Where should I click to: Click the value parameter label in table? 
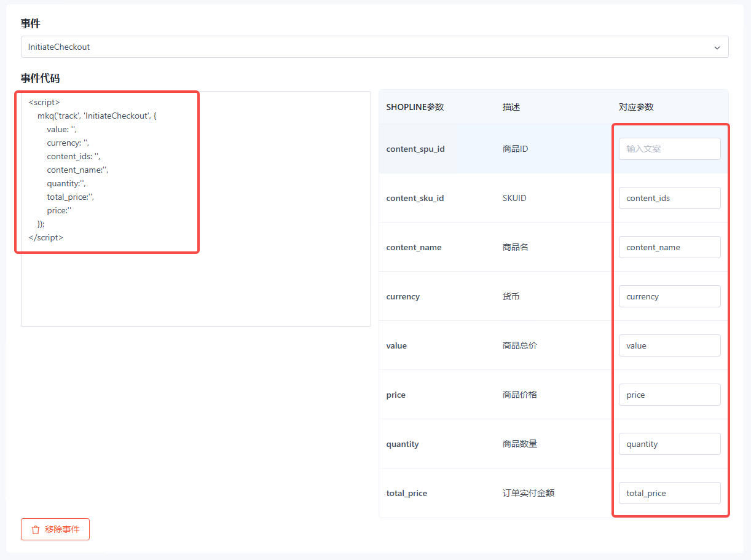pos(396,345)
